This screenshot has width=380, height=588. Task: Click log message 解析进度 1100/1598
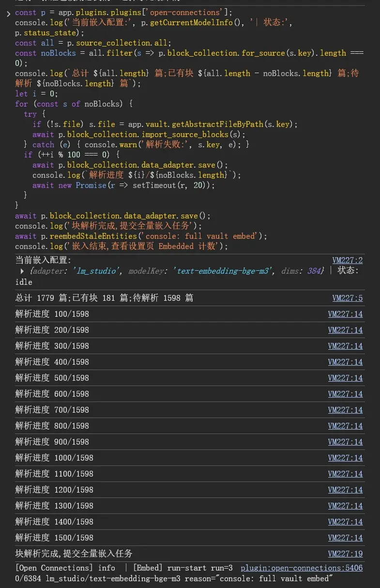(54, 474)
